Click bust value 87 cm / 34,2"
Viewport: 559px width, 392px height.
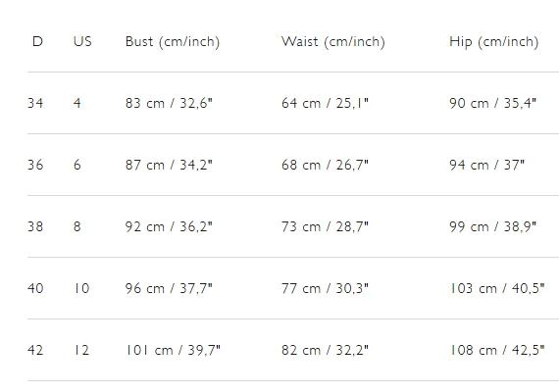click(x=169, y=165)
